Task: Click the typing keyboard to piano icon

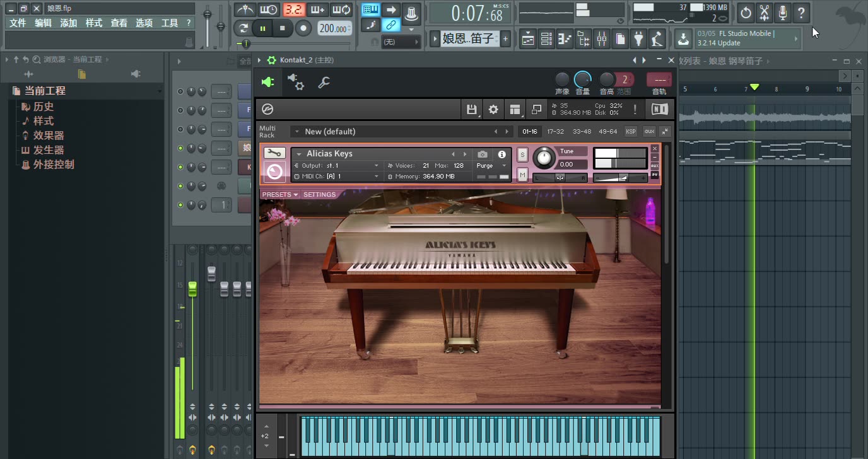Action: point(371,9)
